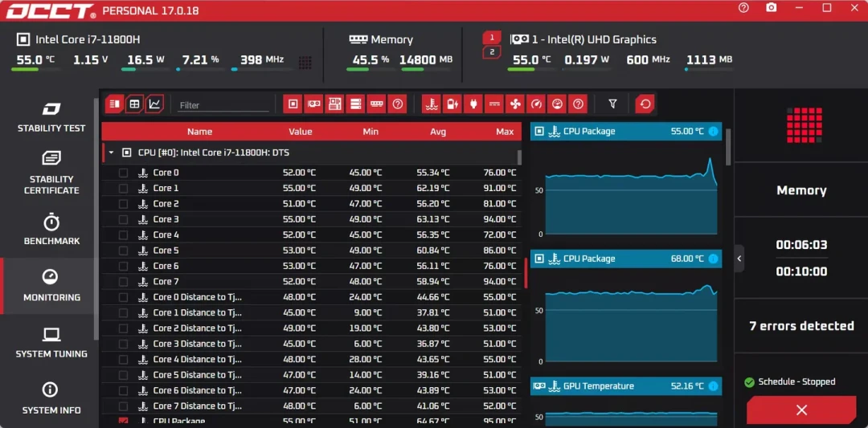Click into the Filter text field
The width and height of the screenshot is (868, 428).
[223, 105]
